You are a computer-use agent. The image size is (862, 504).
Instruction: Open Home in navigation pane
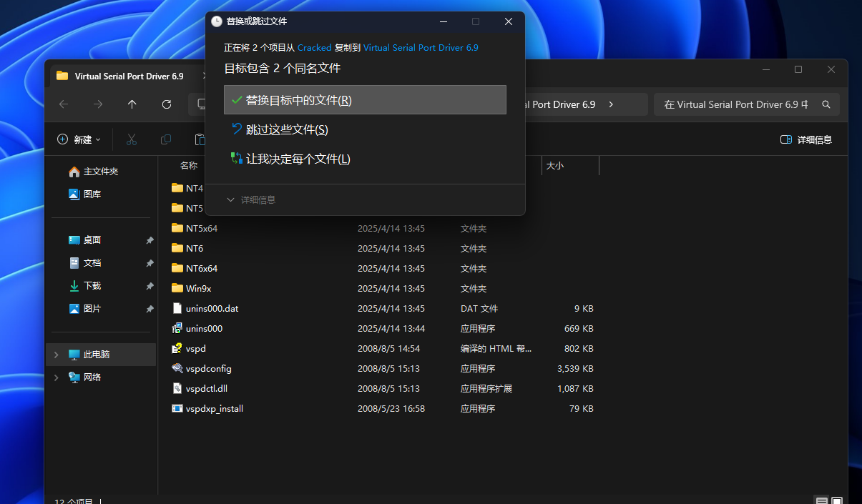click(x=100, y=172)
